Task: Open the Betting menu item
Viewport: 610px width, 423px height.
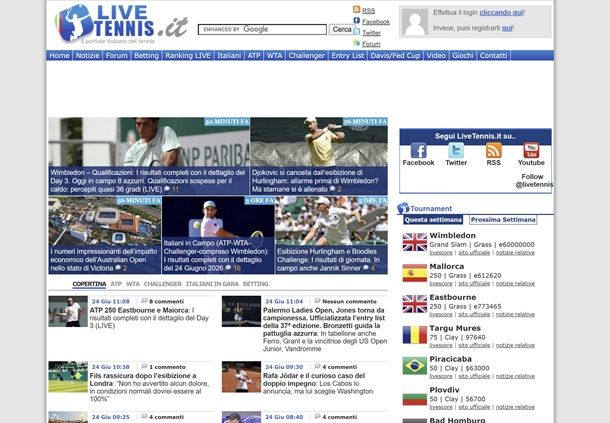Action: point(146,55)
